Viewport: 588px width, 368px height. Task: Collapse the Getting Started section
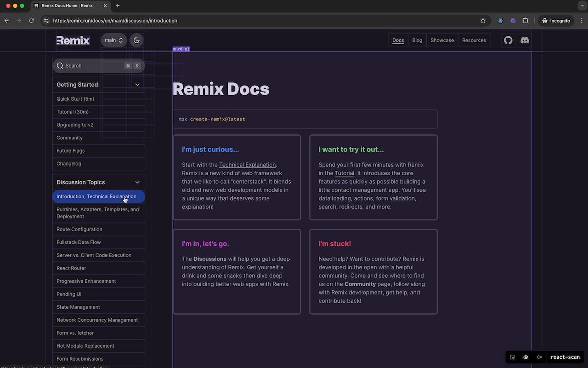[137, 85]
